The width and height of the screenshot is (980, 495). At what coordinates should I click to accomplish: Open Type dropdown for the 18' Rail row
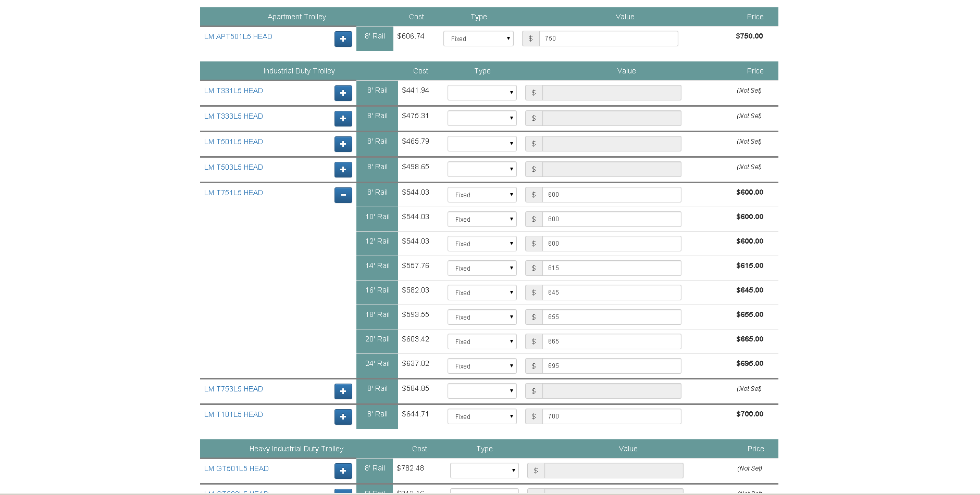click(x=482, y=317)
